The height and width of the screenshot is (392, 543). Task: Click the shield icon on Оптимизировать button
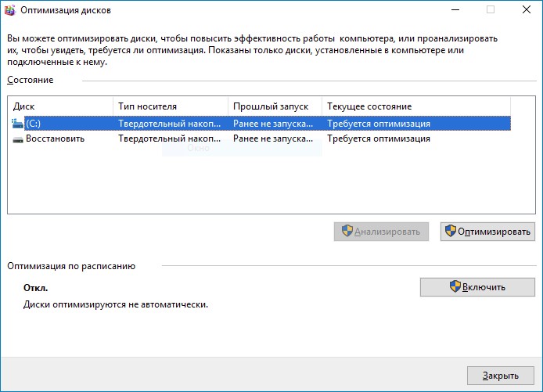[x=450, y=231]
